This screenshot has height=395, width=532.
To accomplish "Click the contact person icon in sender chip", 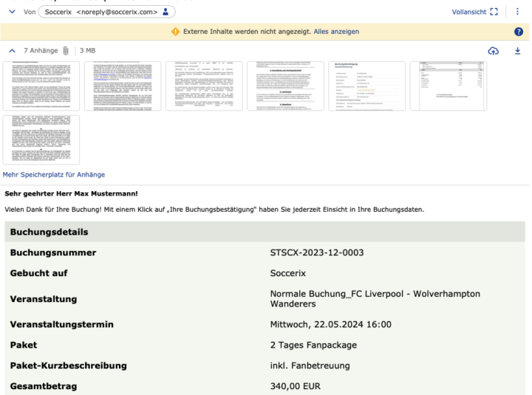I will [x=166, y=12].
